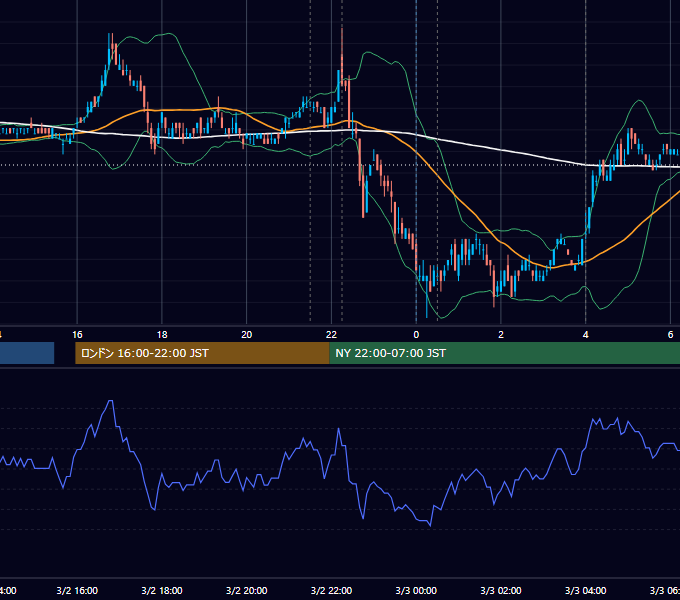Click the 18 hour label on price chart axis
Screen dimensions: 680x600
coord(162,335)
